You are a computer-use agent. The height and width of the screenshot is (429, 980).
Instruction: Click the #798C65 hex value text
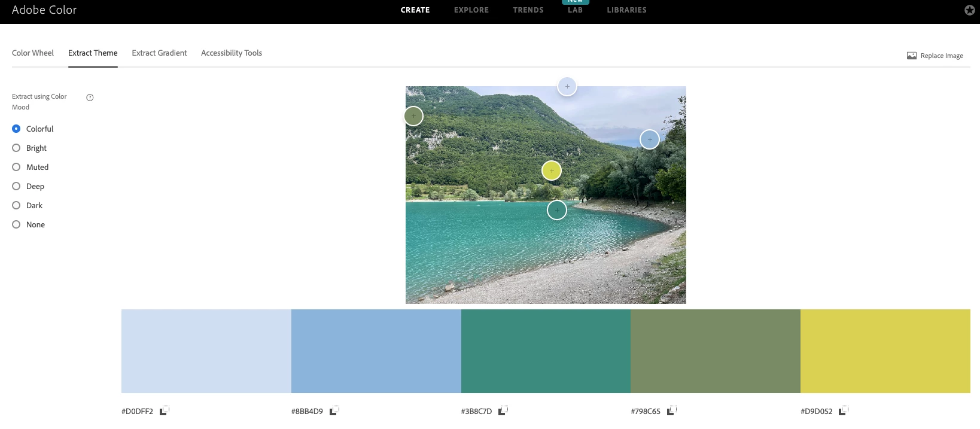coord(646,411)
